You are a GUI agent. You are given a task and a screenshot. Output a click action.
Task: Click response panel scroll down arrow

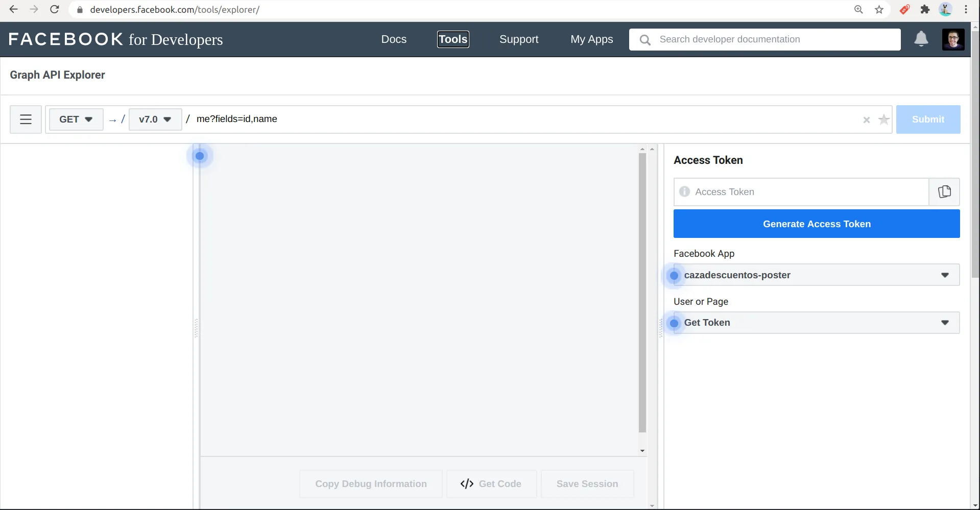(642, 451)
